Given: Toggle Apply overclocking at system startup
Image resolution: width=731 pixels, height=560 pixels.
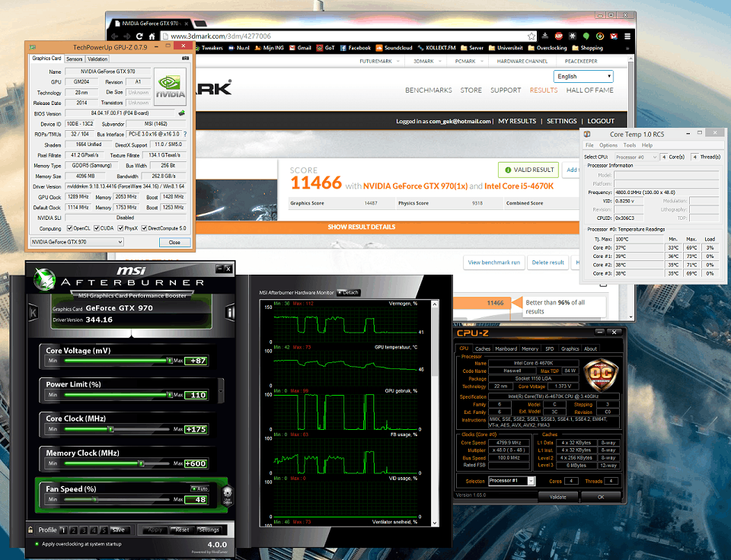Looking at the screenshot, I should tap(37, 544).
